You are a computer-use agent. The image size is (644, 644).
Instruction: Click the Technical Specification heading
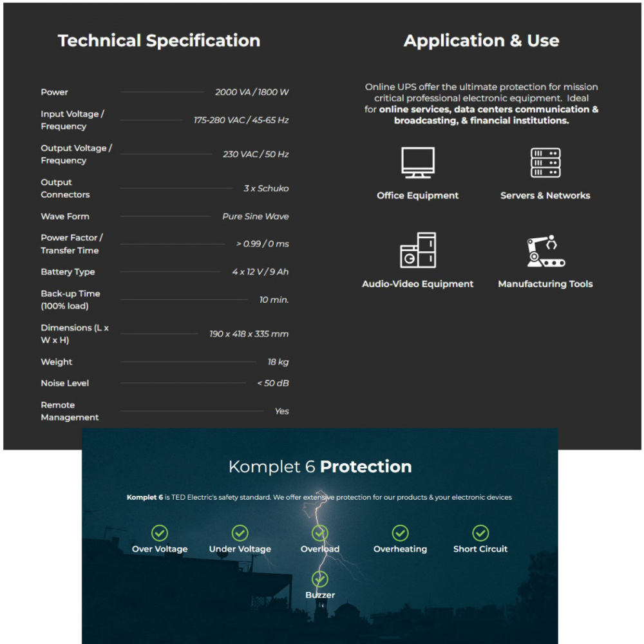coord(159,41)
